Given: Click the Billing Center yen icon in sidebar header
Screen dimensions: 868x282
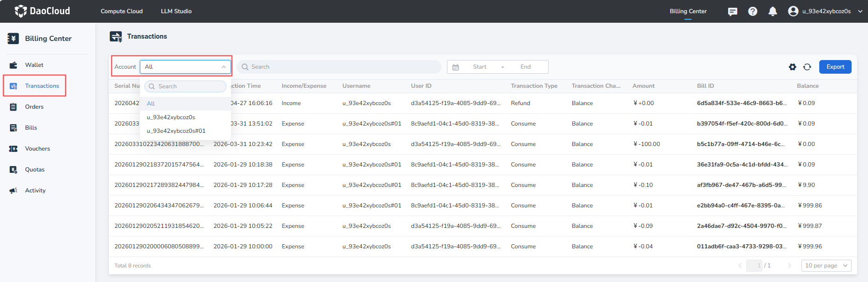Looking at the screenshot, I should click(x=13, y=39).
